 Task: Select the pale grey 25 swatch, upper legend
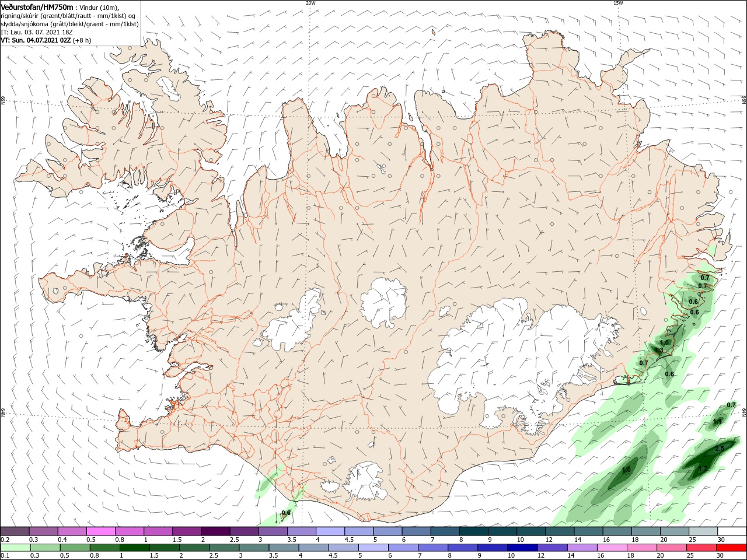click(x=703, y=531)
